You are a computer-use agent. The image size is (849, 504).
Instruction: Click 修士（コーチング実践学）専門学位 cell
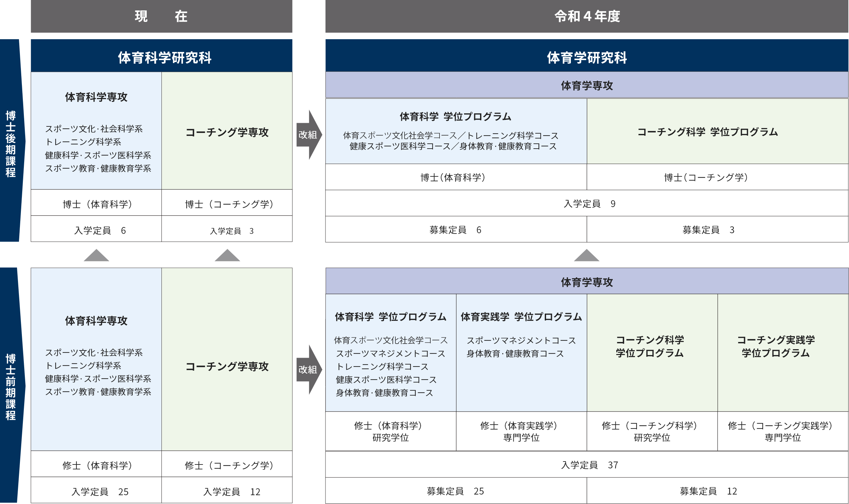[x=783, y=431]
